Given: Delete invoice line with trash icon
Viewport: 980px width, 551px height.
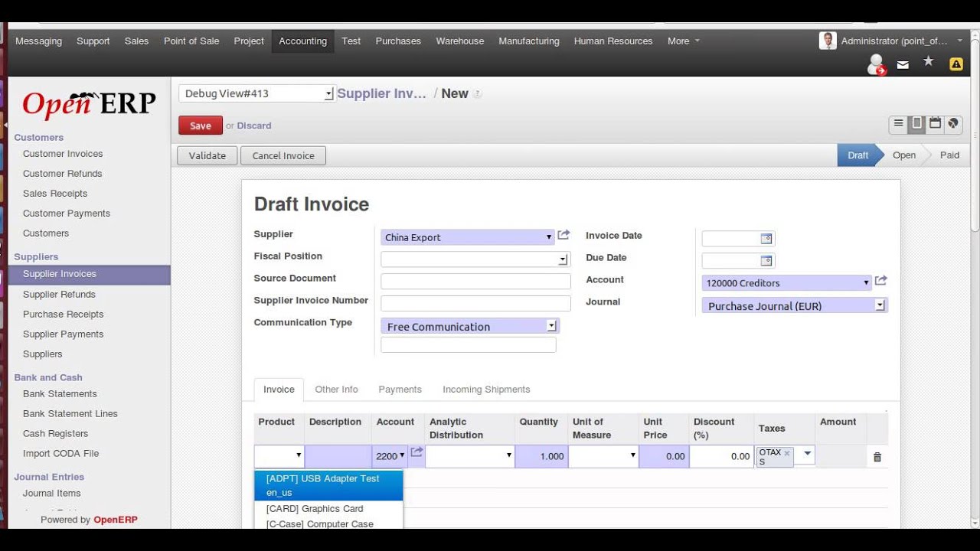Looking at the screenshot, I should [877, 457].
